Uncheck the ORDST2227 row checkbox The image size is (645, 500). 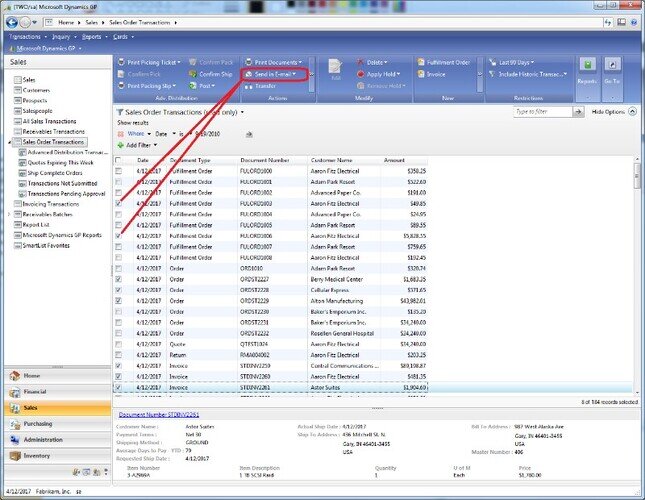118,279
